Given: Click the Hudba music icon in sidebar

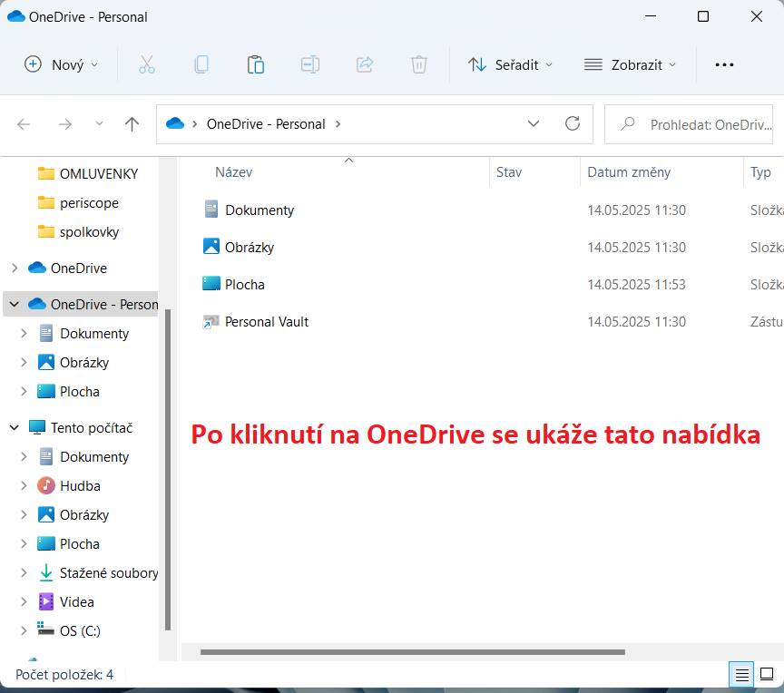Looking at the screenshot, I should click(46, 485).
